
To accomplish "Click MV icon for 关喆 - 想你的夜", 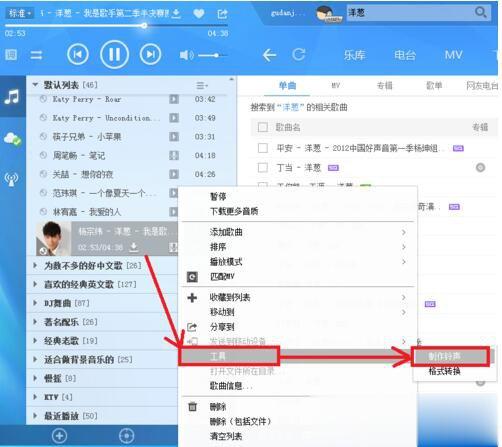I will pos(174,174).
